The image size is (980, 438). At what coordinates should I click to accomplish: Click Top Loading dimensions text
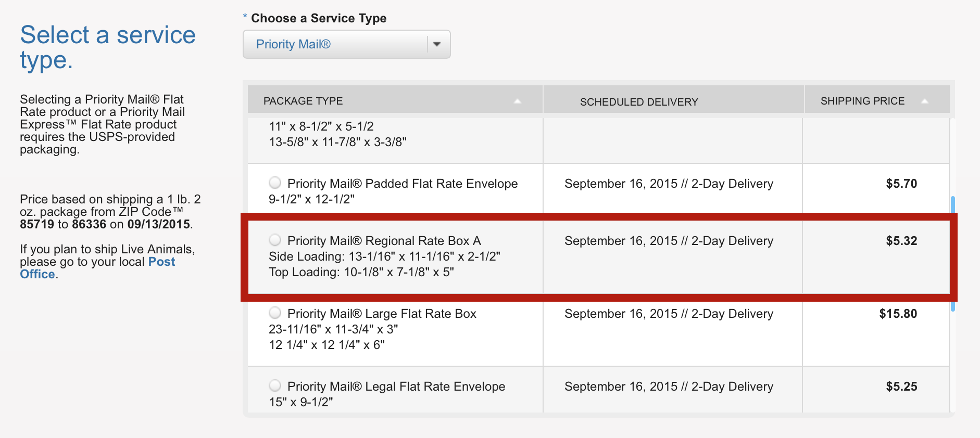[x=361, y=272]
